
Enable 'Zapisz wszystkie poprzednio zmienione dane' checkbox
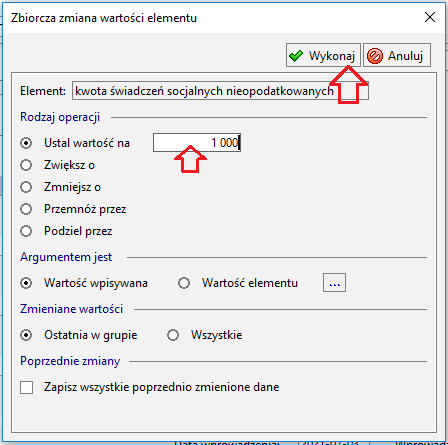point(26,387)
